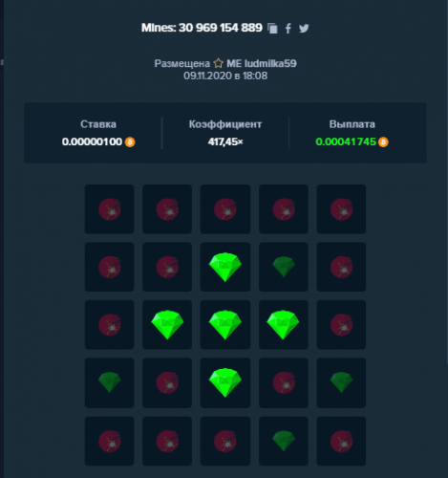
Task: Click the bitcoin icon beside the Выплата amount
Action: click(x=383, y=141)
